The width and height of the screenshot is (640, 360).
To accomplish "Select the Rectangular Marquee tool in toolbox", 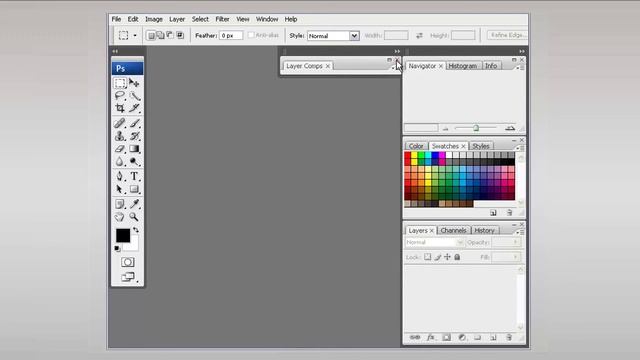I will 120,83.
